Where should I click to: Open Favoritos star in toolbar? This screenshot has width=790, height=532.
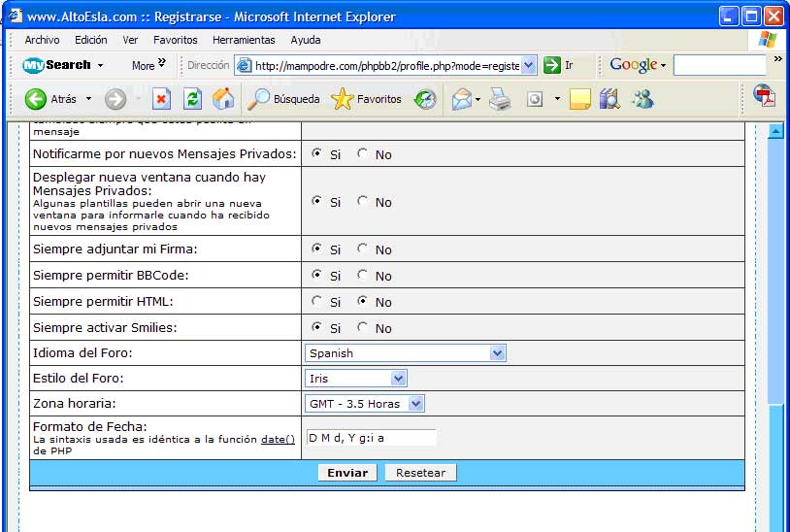(x=343, y=99)
